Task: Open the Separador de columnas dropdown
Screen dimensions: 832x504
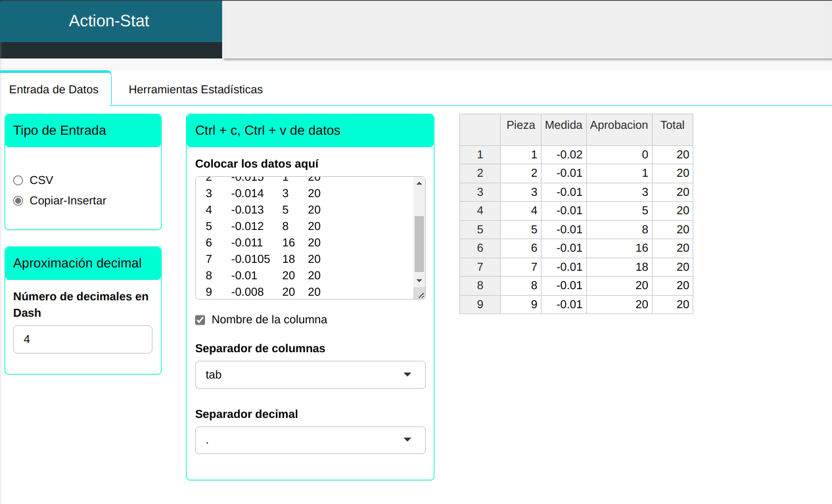Action: pos(310,375)
